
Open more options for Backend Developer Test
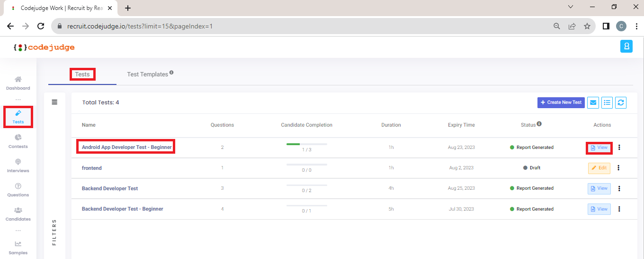(x=619, y=188)
